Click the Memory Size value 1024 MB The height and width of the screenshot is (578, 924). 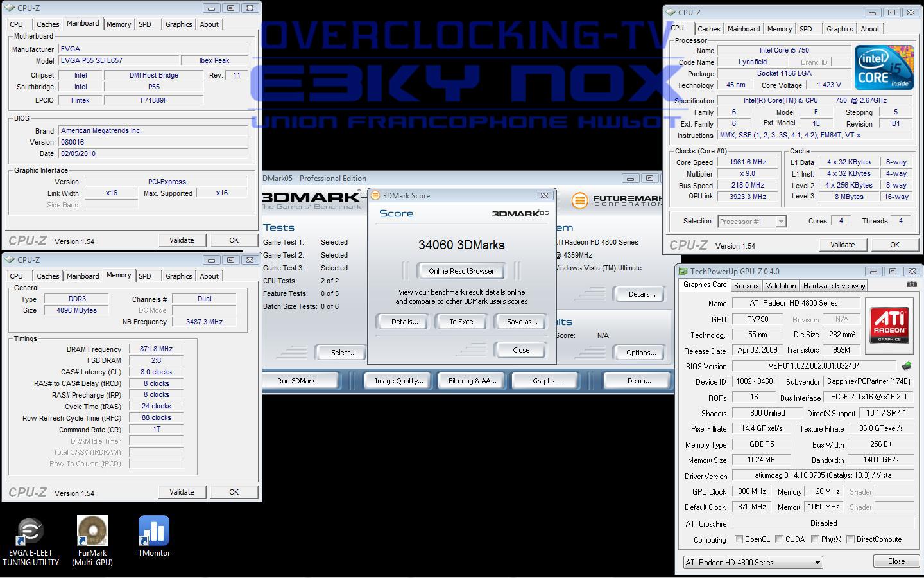click(x=761, y=460)
